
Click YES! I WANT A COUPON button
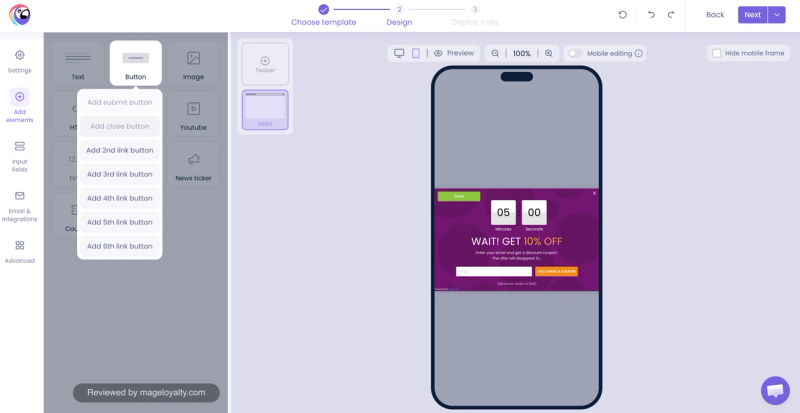click(557, 272)
